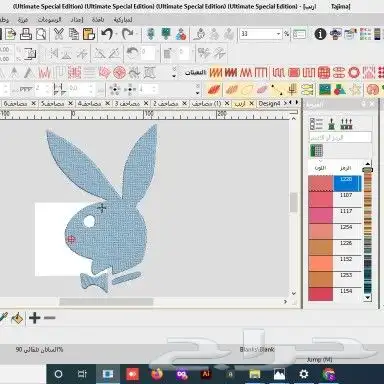Undo the last action
The height and width of the screenshot is (384, 384).
click(107, 34)
